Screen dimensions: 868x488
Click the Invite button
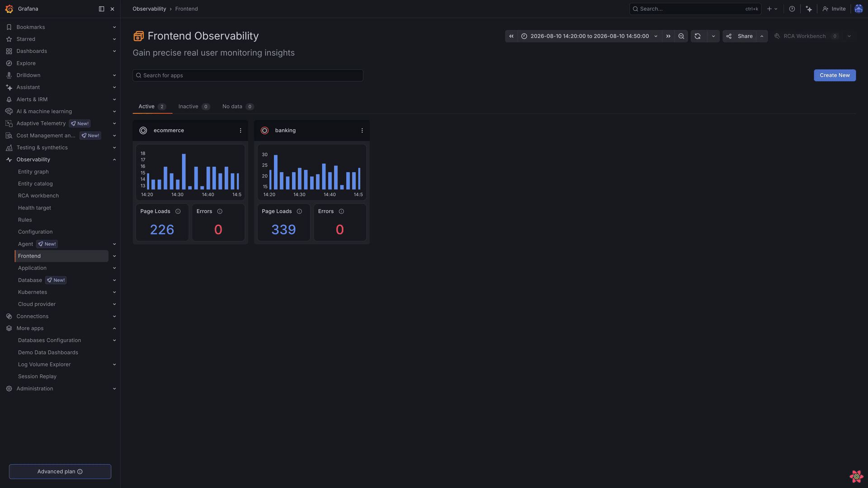[x=834, y=9]
